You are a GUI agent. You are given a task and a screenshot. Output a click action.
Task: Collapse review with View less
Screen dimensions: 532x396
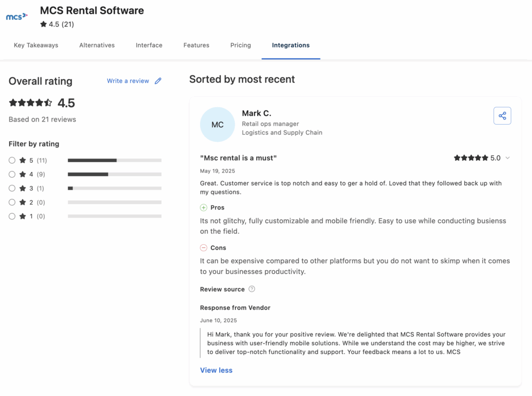click(x=216, y=370)
